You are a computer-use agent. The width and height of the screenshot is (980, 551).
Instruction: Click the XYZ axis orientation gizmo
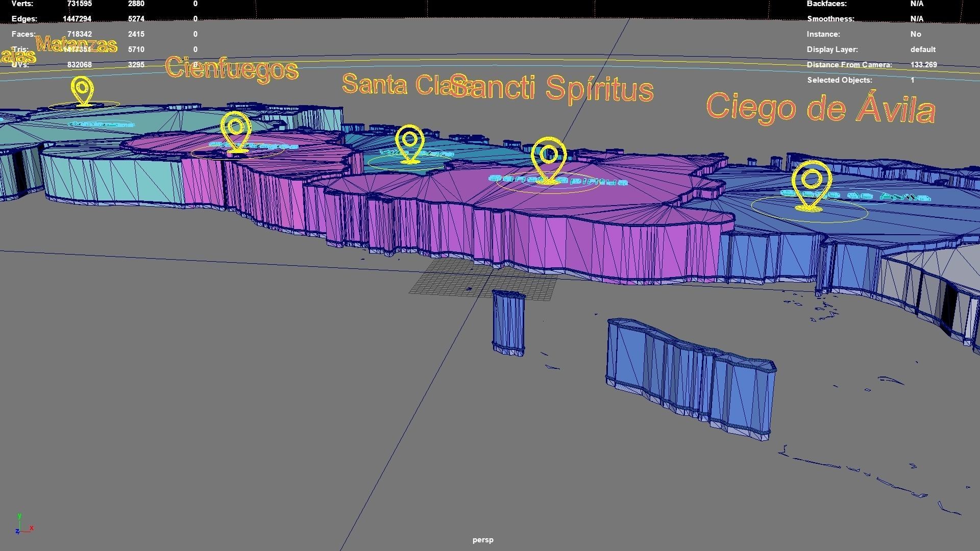coord(22,525)
